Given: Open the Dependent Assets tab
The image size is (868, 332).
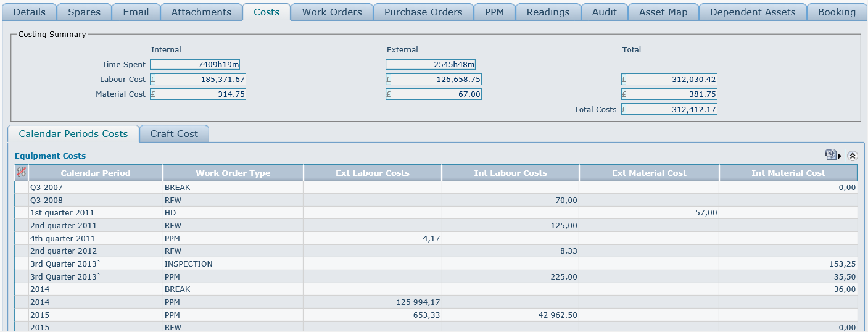Looking at the screenshot, I should point(753,12).
